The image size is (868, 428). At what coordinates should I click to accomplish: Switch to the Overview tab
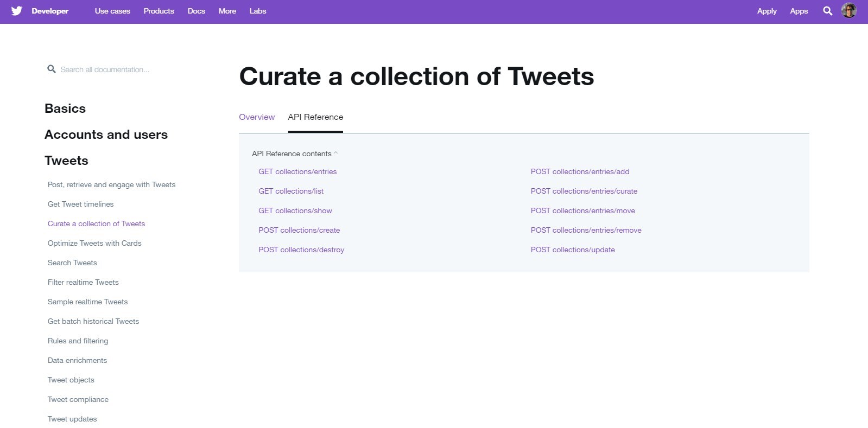[257, 117]
